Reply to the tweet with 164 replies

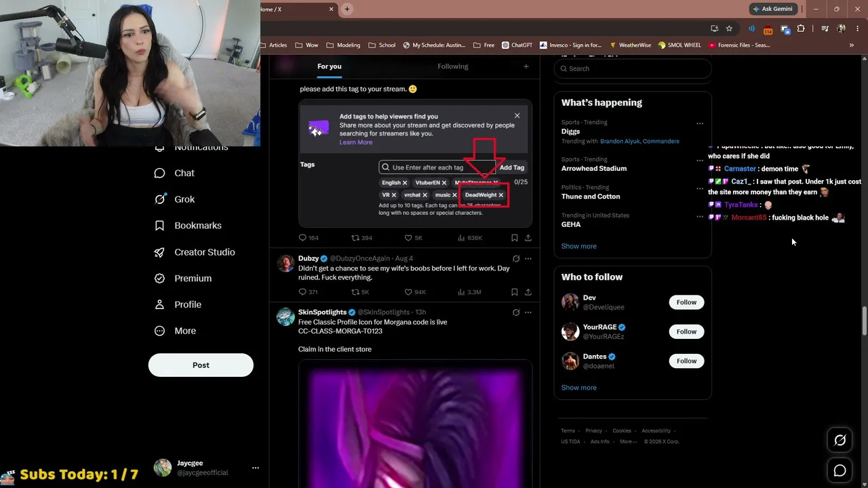pyautogui.click(x=309, y=238)
